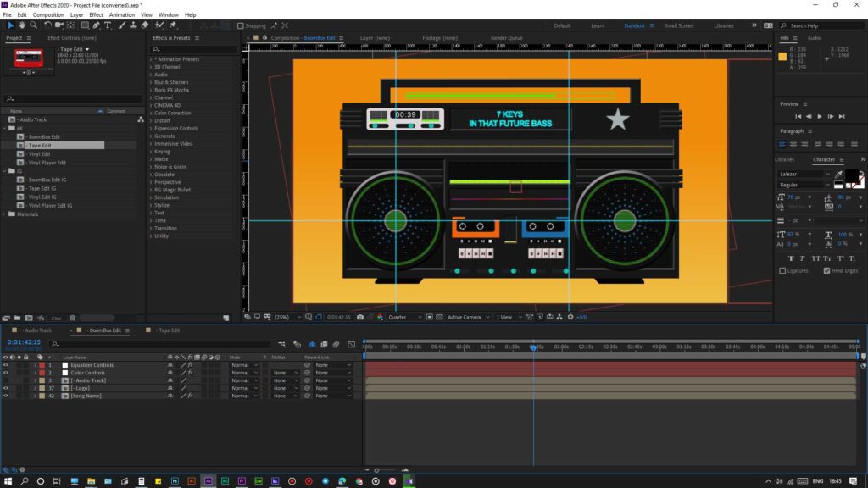The height and width of the screenshot is (488, 868).
Task: Open the Libraries workspace
Action: coord(724,25)
